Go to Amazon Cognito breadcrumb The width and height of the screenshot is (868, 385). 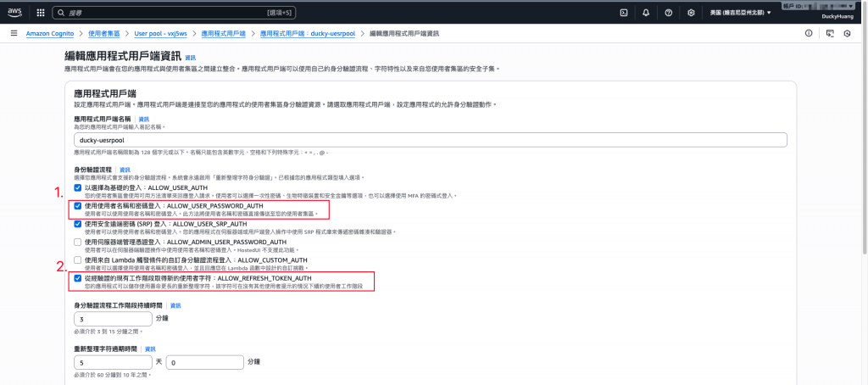pos(50,33)
